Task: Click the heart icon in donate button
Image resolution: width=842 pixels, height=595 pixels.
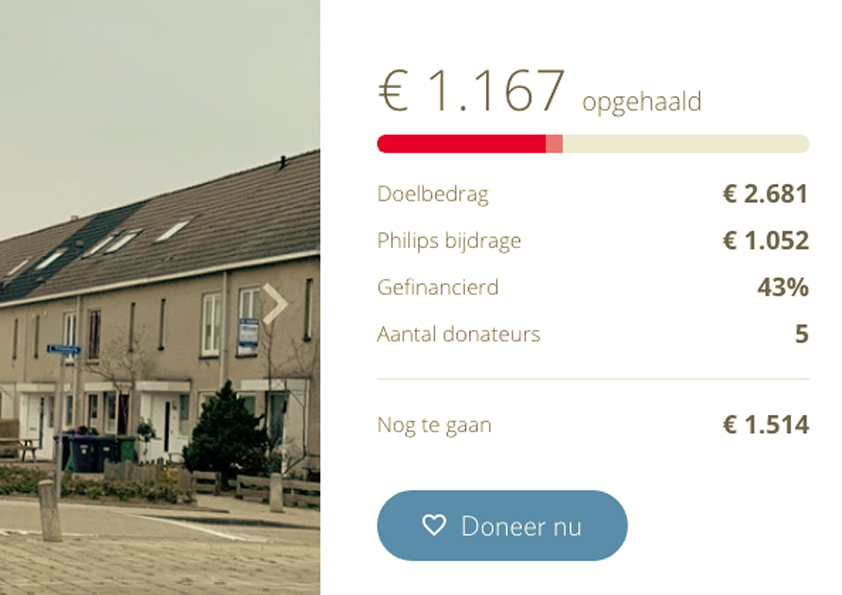Action: 434,525
